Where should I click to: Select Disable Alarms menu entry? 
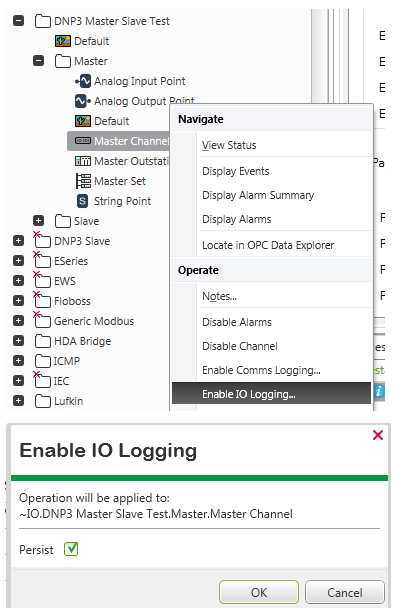click(271, 322)
